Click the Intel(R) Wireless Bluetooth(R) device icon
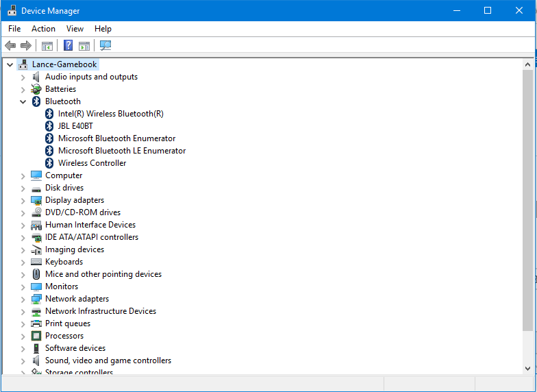This screenshot has height=392, width=537. (x=49, y=114)
